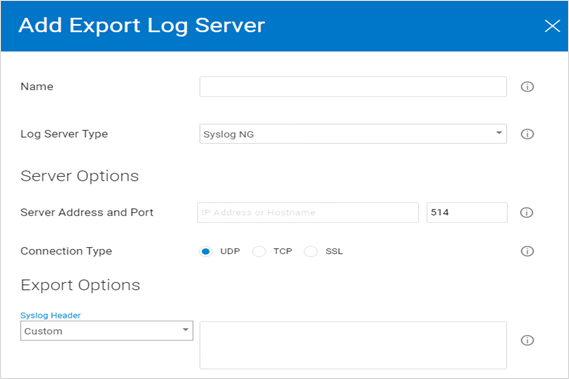Click the port field showing 514
This screenshot has width=569, height=379.
click(x=467, y=212)
